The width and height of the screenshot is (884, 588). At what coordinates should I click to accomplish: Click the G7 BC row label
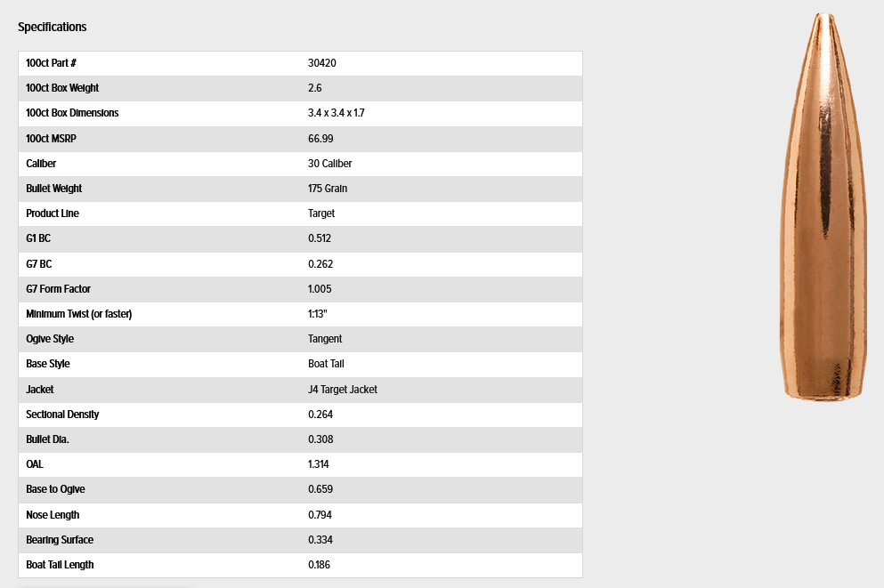[39, 264]
